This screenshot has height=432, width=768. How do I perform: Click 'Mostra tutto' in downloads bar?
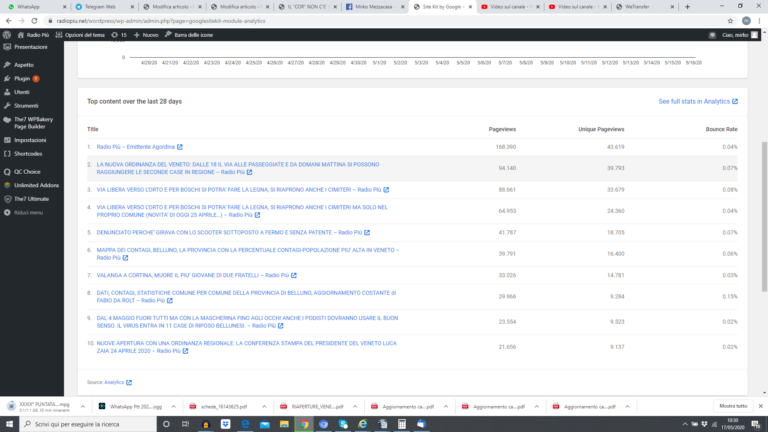pyautogui.click(x=732, y=406)
